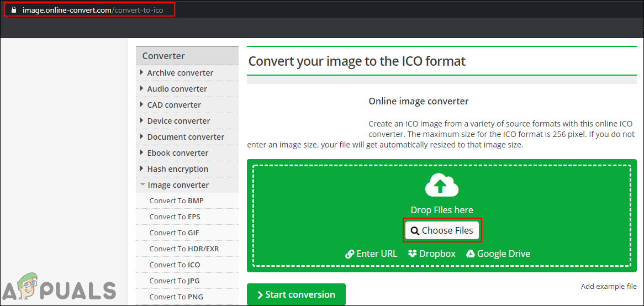Open Convert To BMP page
The width and height of the screenshot is (644, 306).
pos(176,201)
